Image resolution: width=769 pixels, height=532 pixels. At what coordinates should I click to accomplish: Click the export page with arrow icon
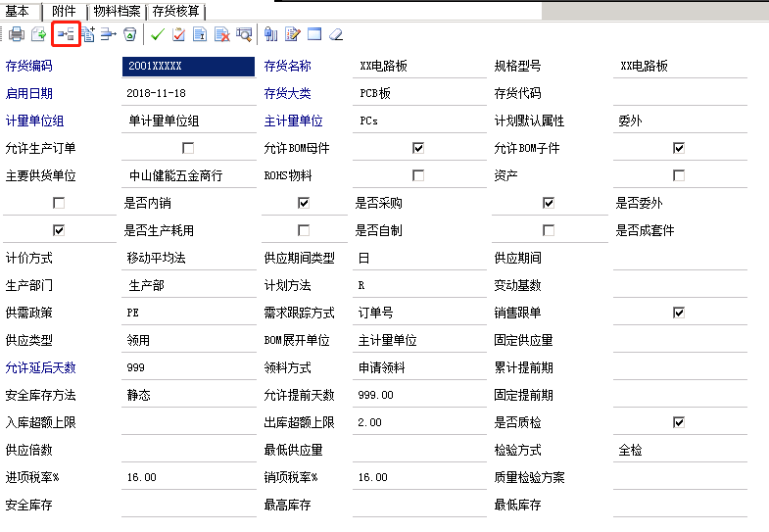[39, 34]
